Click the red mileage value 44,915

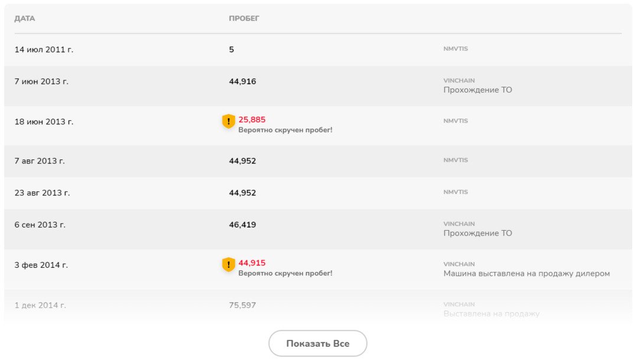252,263
